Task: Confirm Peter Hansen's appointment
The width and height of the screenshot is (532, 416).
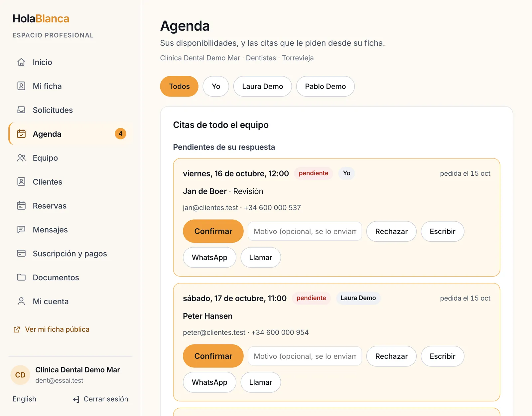Action: click(213, 356)
